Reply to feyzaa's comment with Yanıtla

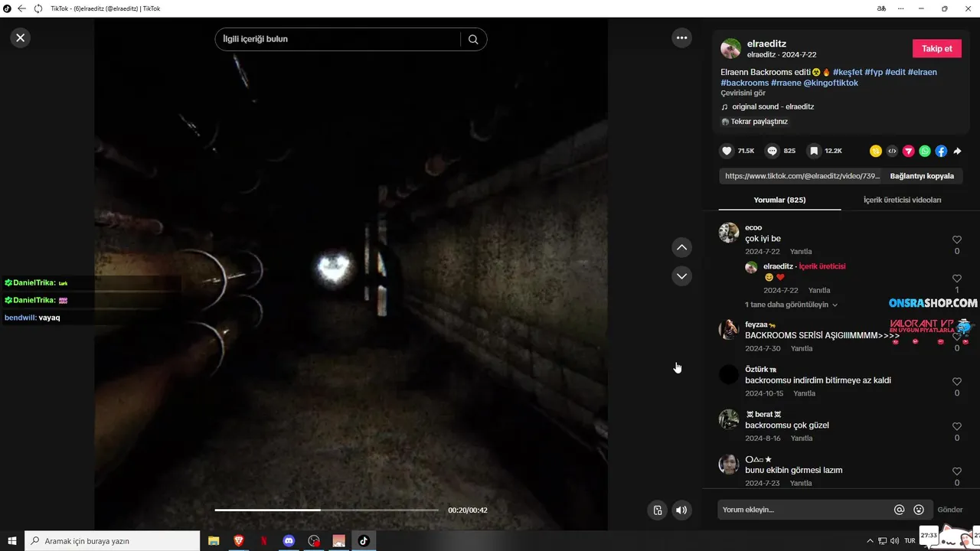pyautogui.click(x=802, y=348)
